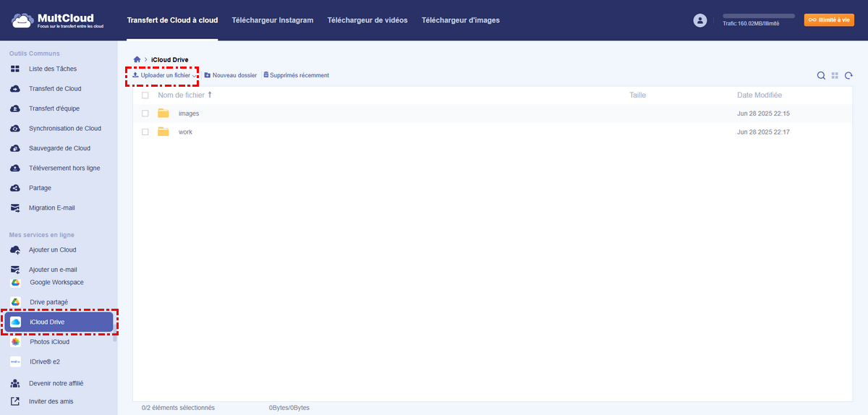
Task: Click Trafic:160.02MB/Illimité text
Action: click(x=751, y=24)
